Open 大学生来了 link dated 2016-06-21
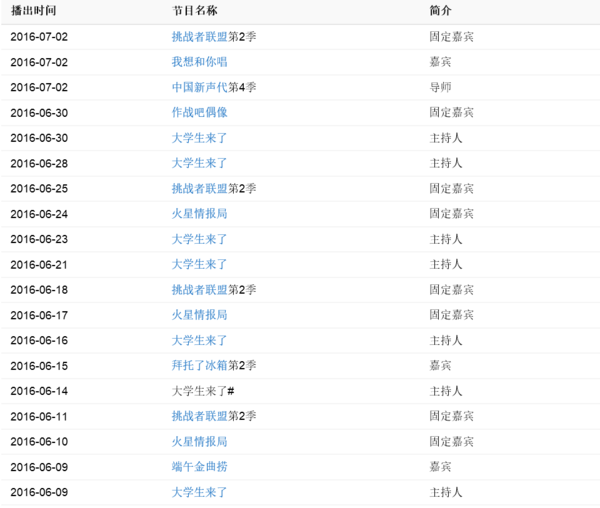This screenshot has width=600, height=508. coord(199,264)
